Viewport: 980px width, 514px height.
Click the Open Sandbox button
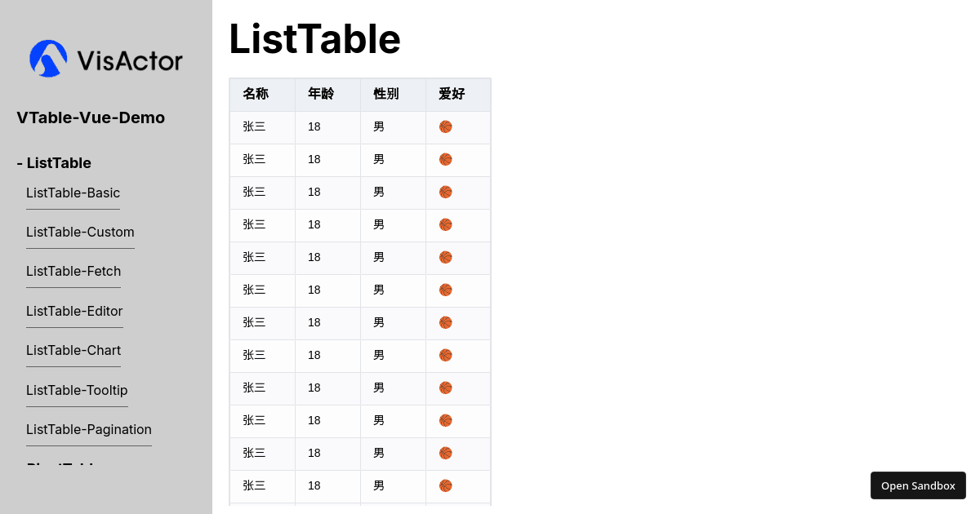click(x=918, y=485)
